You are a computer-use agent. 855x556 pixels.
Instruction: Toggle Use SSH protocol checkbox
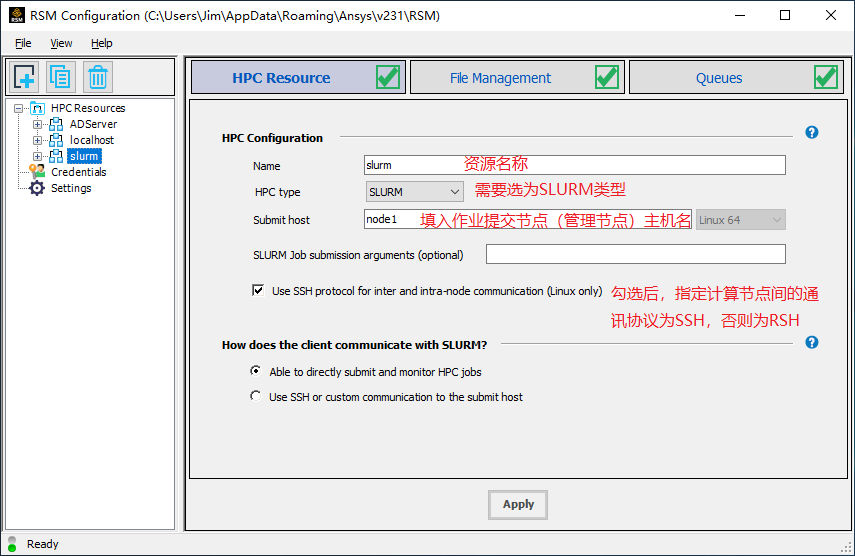[x=258, y=290]
